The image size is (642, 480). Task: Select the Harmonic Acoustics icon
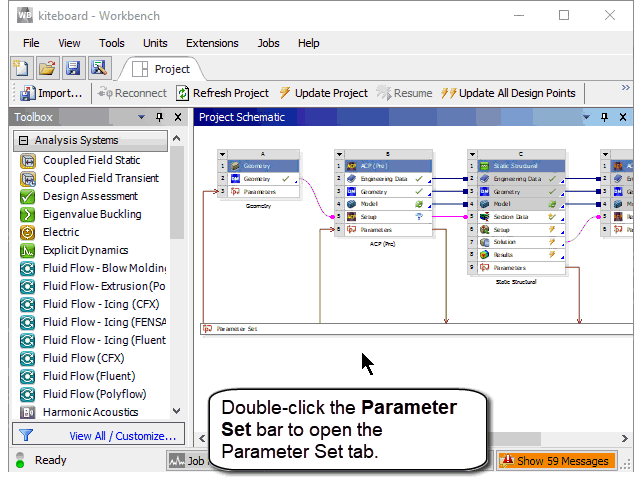pos(27,412)
